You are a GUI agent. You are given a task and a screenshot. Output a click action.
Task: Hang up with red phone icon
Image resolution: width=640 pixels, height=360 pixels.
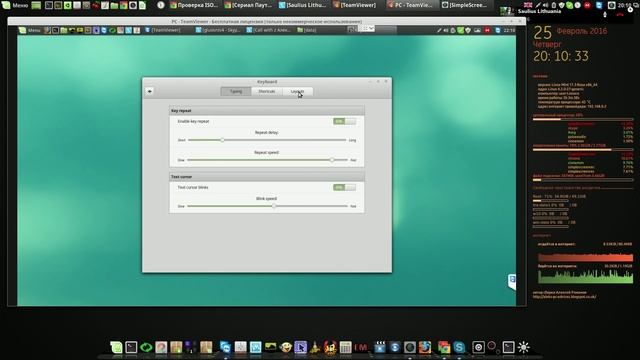620,15
